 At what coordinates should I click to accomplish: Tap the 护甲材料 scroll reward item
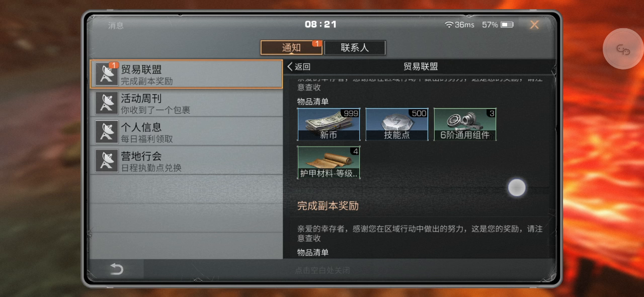coord(329,162)
